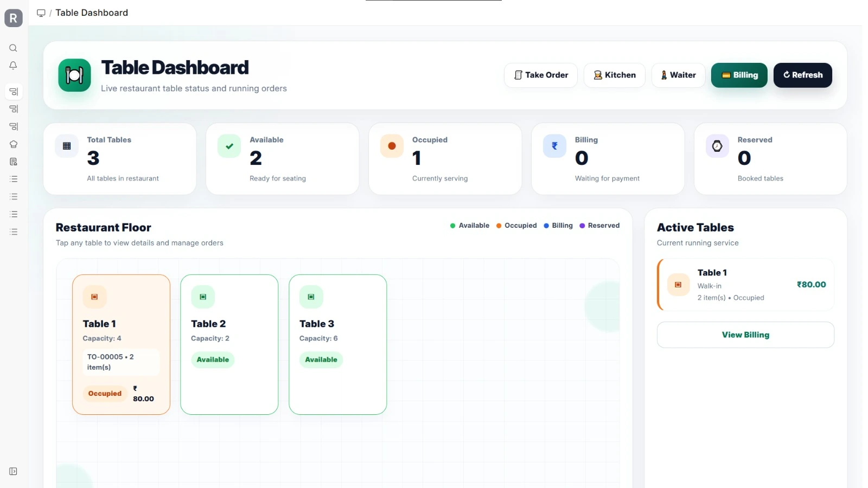The height and width of the screenshot is (488, 868).
Task: Click the 'Current running service' subtitle
Action: pyautogui.click(x=698, y=243)
